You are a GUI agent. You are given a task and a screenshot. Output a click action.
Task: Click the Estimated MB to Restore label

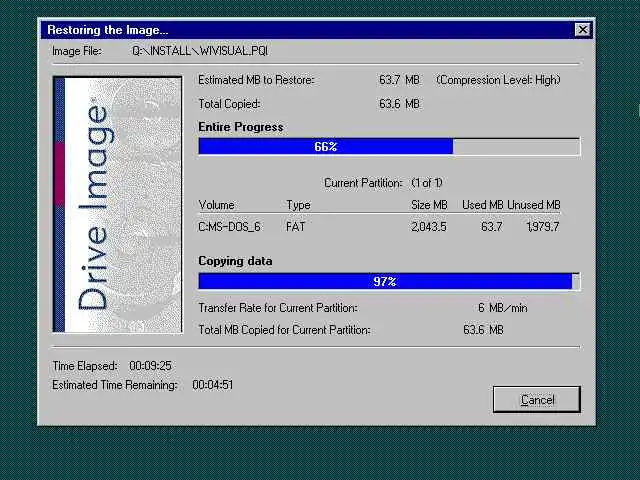(x=256, y=80)
